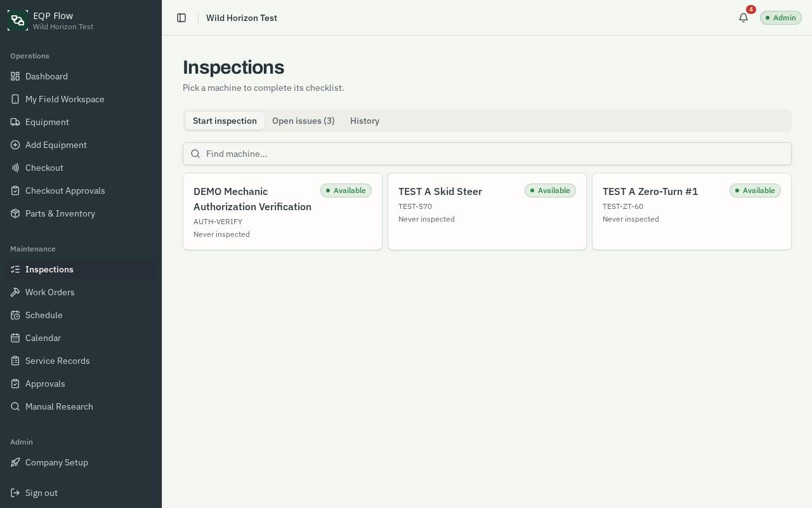812x508 pixels.
Task: Click the Calendar icon in sidebar
Action: (15, 338)
